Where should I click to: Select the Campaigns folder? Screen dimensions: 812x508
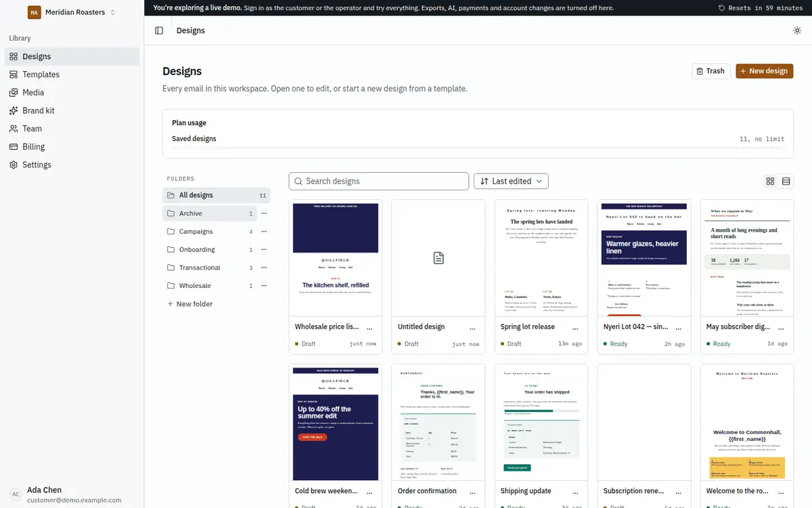tap(210, 232)
